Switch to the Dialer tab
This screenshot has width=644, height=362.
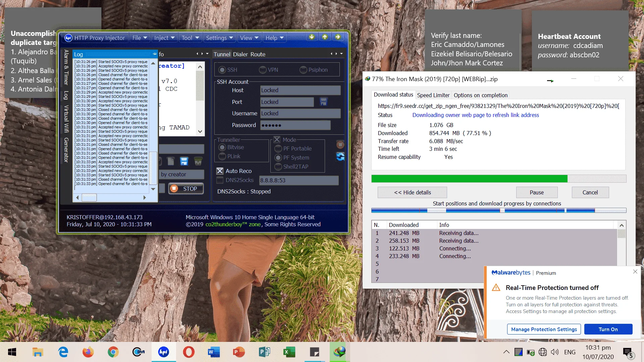click(240, 54)
